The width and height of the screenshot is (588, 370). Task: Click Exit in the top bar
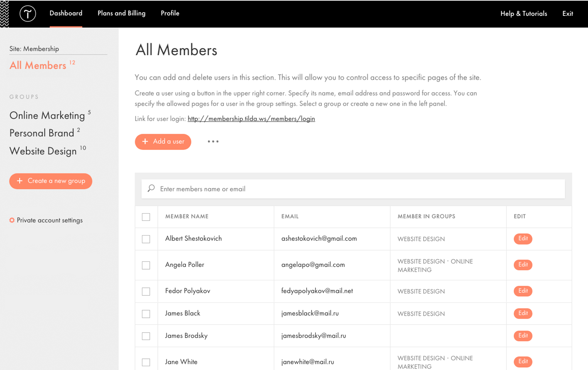[x=567, y=14]
